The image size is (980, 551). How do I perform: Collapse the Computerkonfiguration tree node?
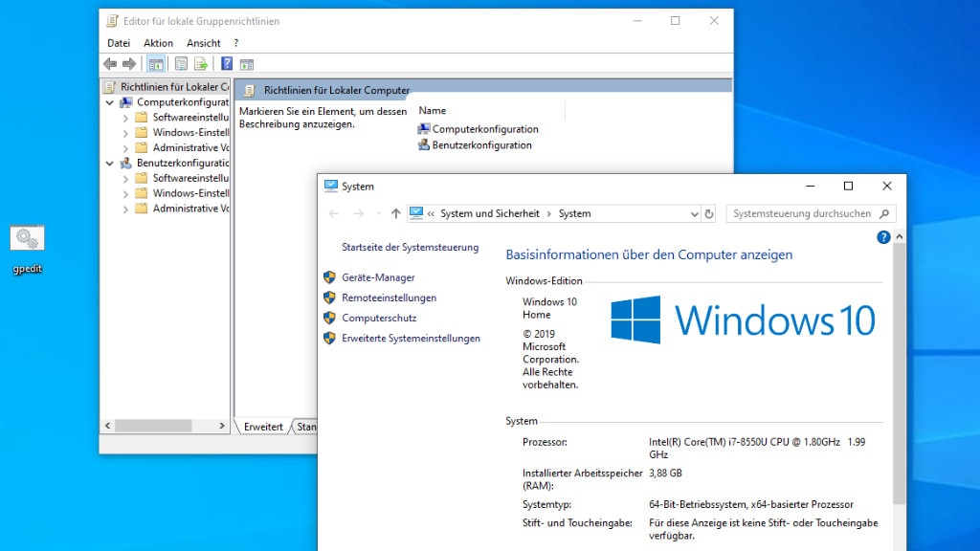(x=110, y=101)
